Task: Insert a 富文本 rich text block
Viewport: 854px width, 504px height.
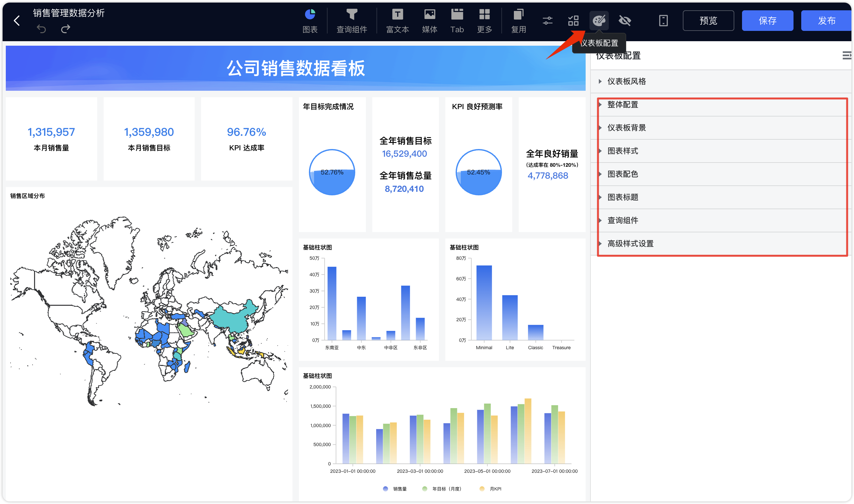Action: point(397,21)
